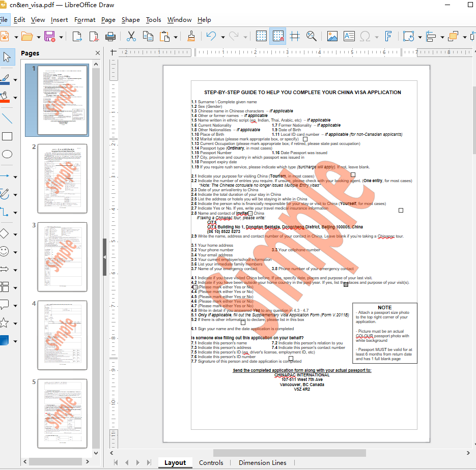The image size is (476, 470).
Task: Select the Curves and Polygons tool
Action: (x=6, y=194)
